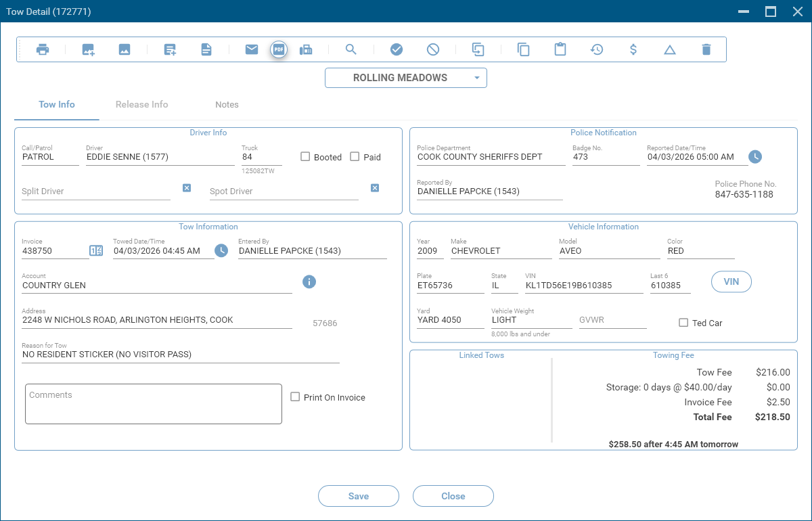812x521 pixels.
Task: Click the dollar sign icon
Action: point(633,49)
